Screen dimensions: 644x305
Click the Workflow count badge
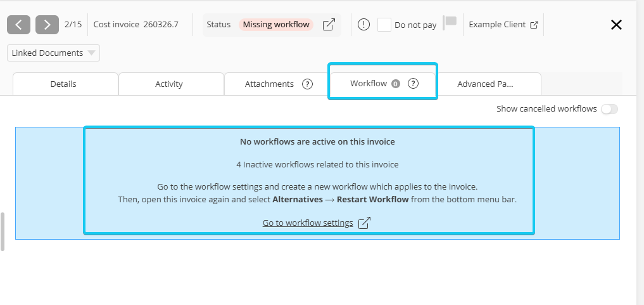pos(396,84)
